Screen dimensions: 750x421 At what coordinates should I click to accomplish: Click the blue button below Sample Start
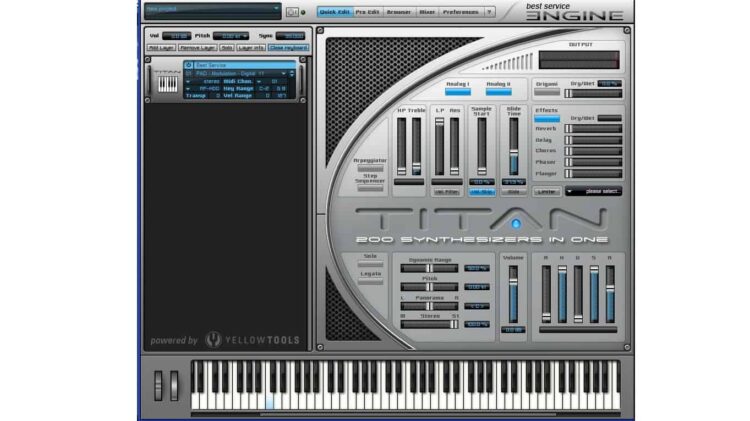pyautogui.click(x=482, y=192)
